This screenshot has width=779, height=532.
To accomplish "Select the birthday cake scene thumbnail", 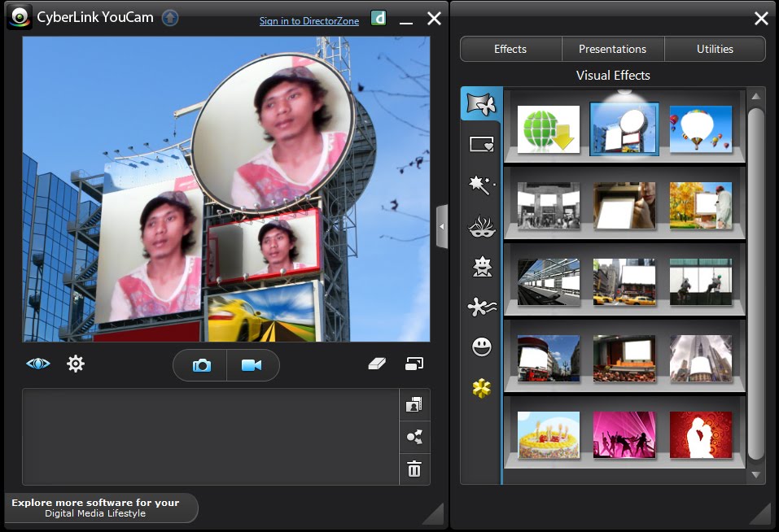I will pyautogui.click(x=549, y=434).
